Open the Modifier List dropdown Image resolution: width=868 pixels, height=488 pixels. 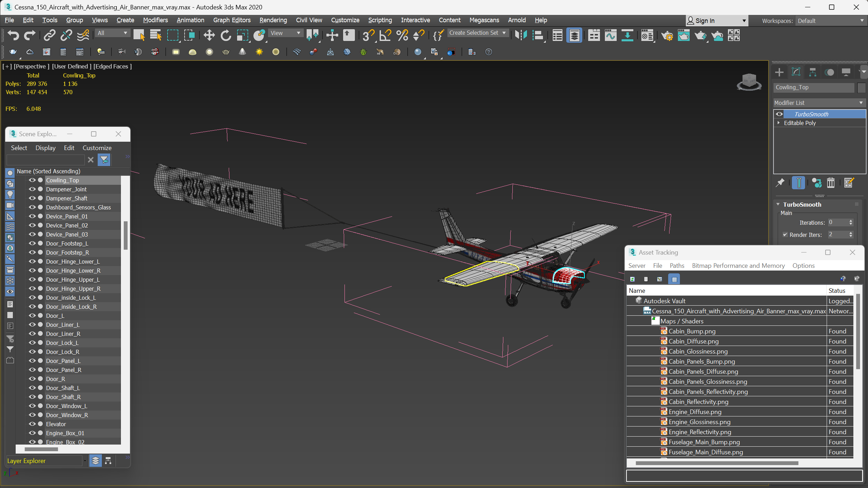[819, 102]
